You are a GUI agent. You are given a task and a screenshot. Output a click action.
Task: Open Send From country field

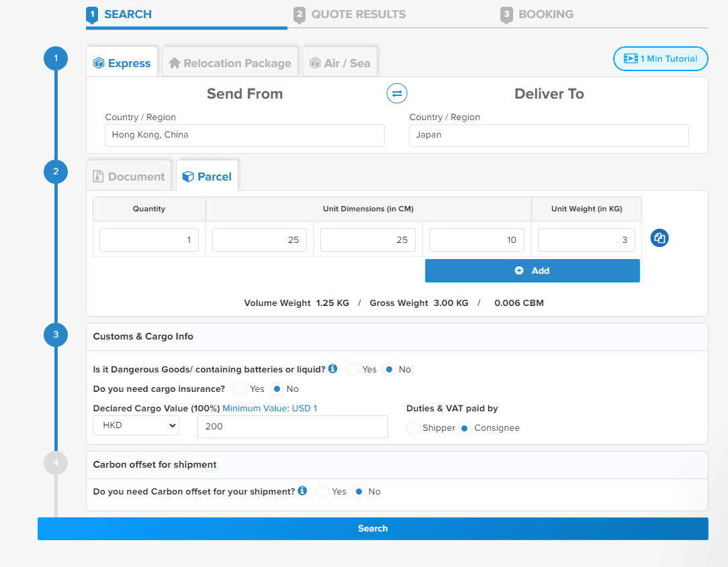pyautogui.click(x=244, y=135)
